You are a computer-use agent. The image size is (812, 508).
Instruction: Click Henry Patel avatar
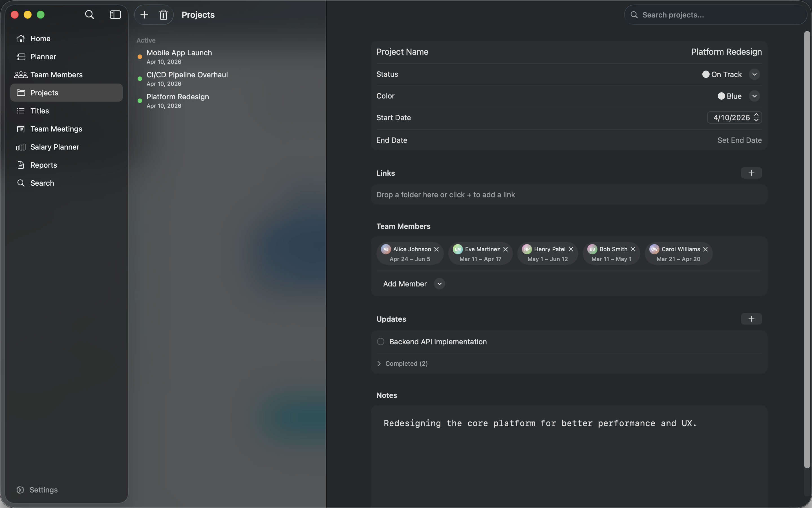527,249
